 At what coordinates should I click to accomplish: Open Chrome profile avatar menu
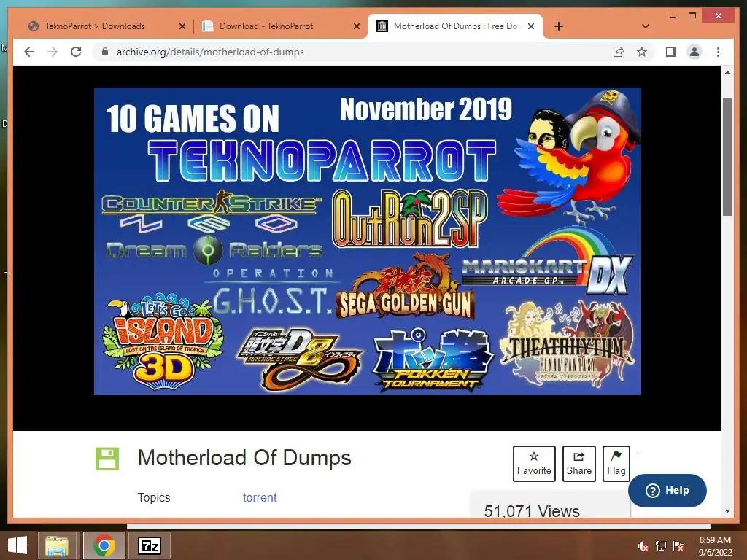[x=694, y=52]
